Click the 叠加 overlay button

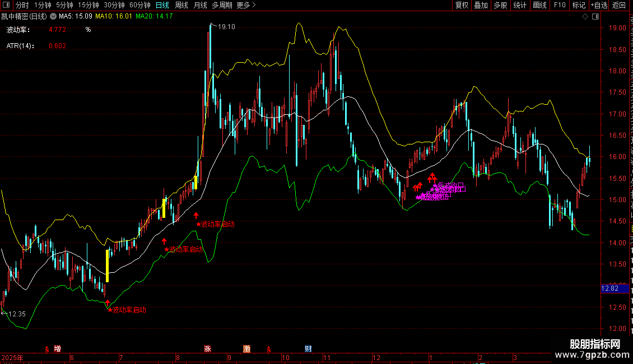(481, 5)
